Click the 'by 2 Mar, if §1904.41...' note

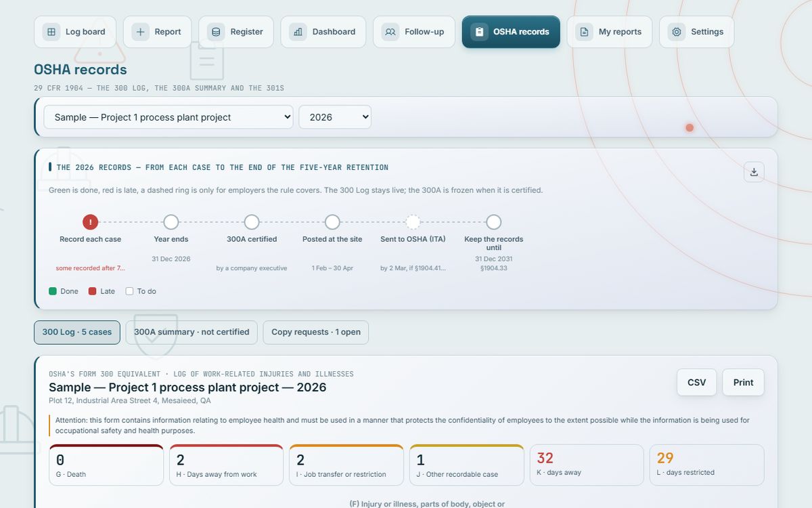[x=413, y=268]
